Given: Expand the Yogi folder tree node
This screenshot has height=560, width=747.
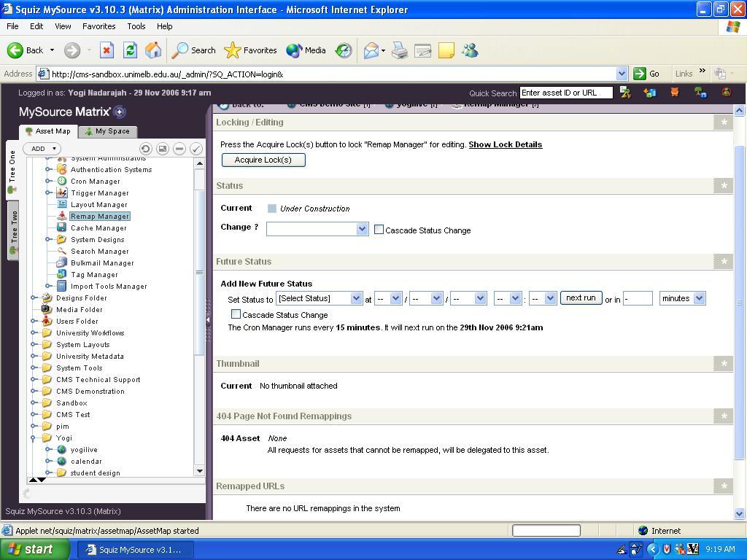Looking at the screenshot, I should (34, 437).
